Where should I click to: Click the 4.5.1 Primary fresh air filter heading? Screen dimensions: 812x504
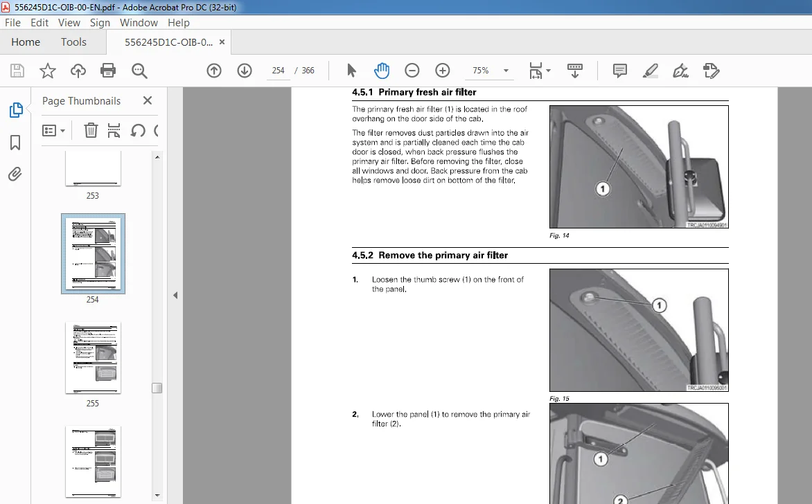click(414, 92)
